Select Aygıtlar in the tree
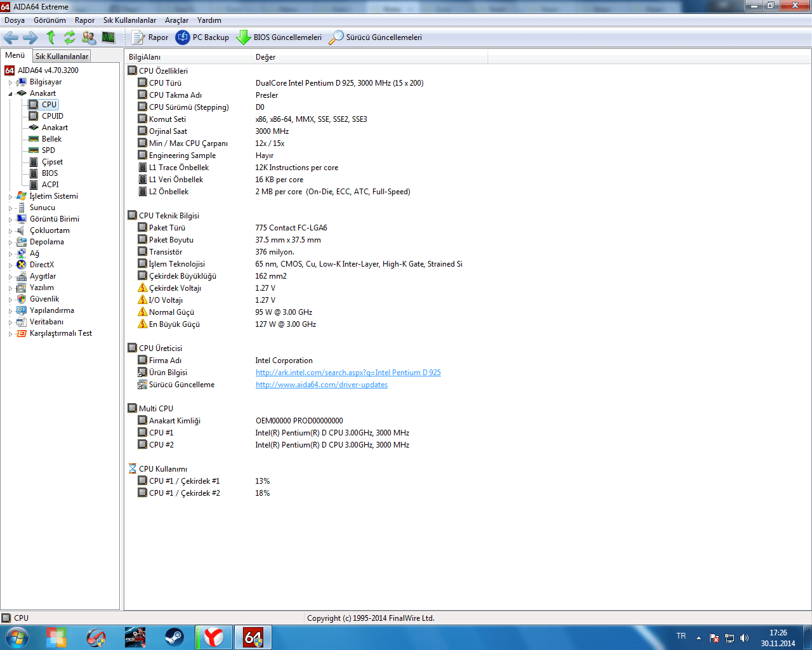Screen dimensions: 812x650 (43, 276)
